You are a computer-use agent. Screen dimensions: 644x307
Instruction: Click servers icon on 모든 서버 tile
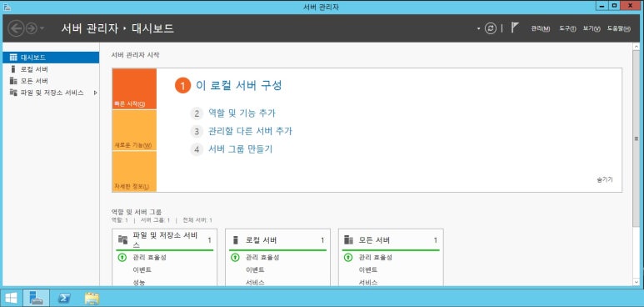coord(348,240)
